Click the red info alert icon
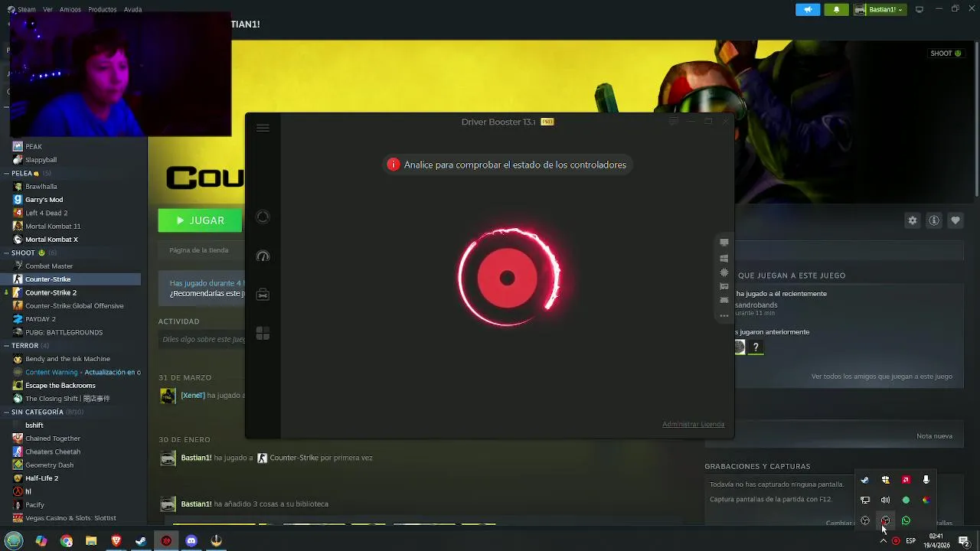980x551 pixels. (x=393, y=165)
